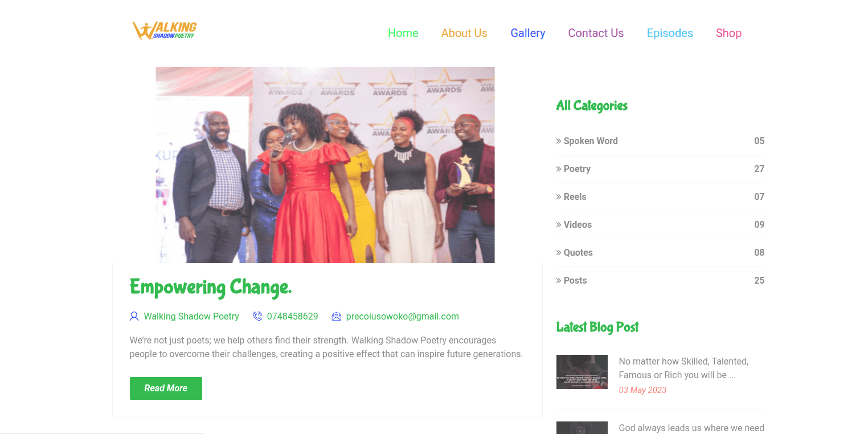Open the Gallery menu item

coord(528,33)
